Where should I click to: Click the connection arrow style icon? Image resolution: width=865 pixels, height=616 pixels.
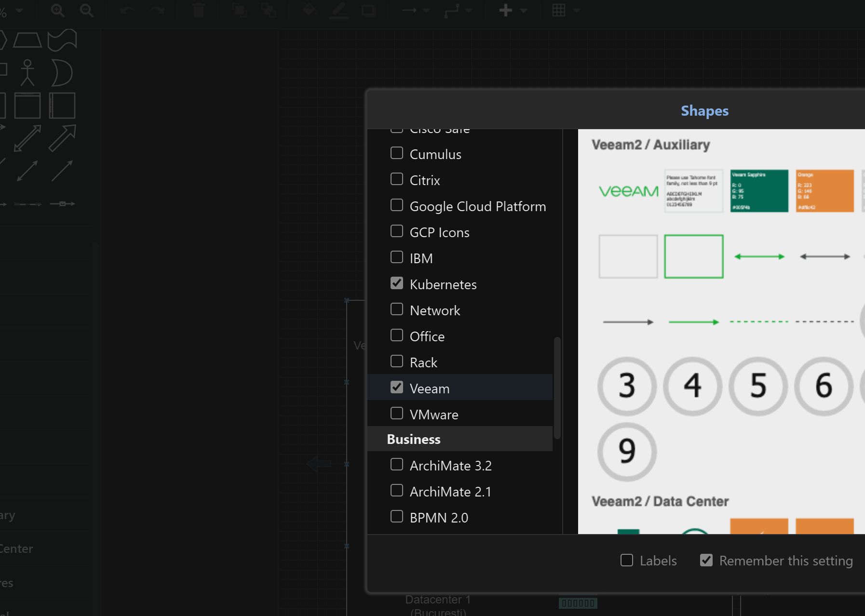(409, 11)
